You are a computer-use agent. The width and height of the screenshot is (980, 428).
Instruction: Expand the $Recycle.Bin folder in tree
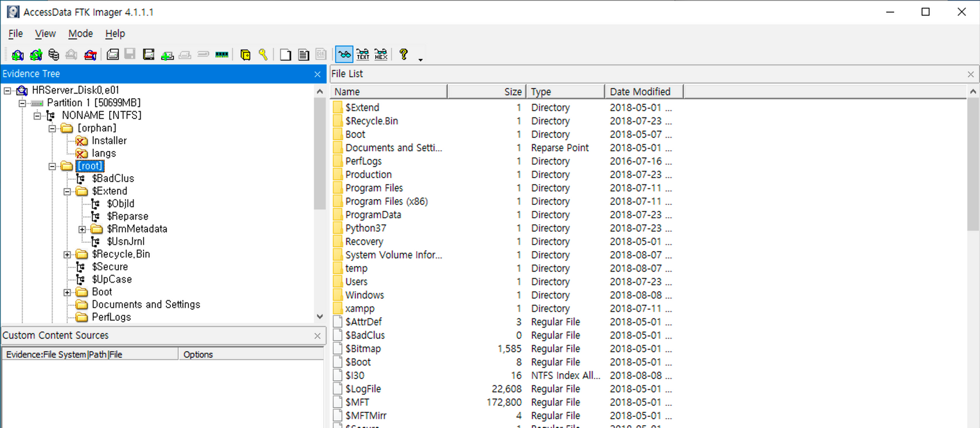[x=67, y=255]
